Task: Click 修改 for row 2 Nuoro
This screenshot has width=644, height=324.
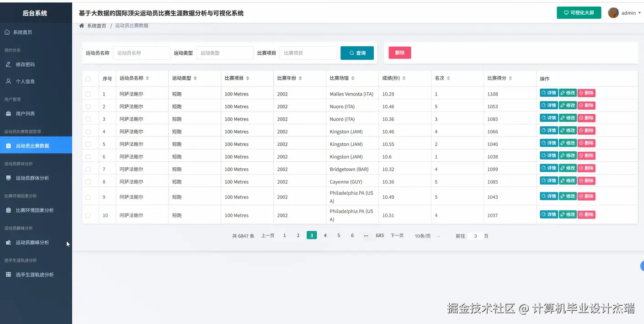Action: 568,105
